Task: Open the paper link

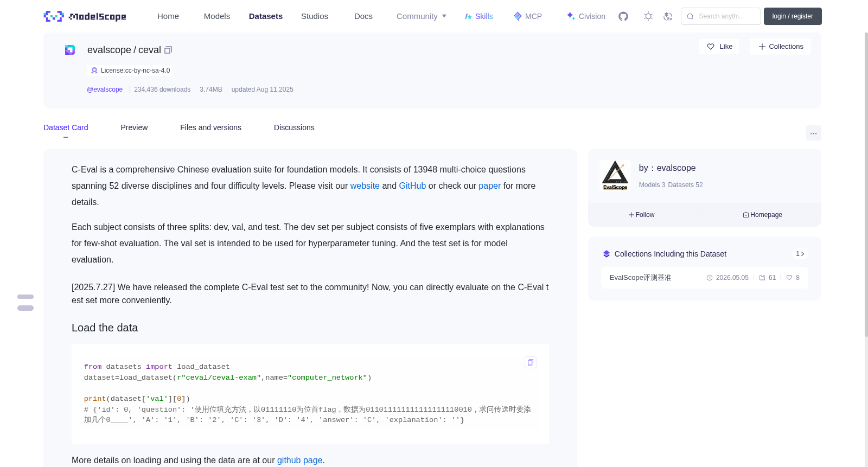Action: pos(489,185)
